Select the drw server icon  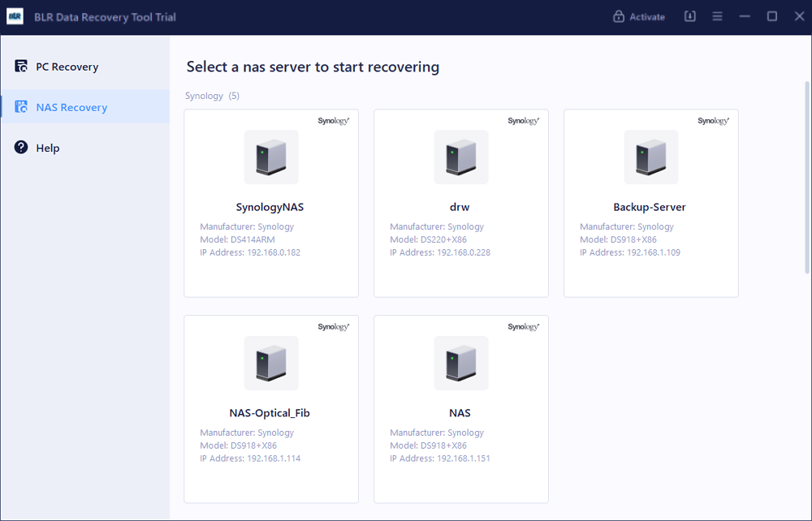[461, 157]
